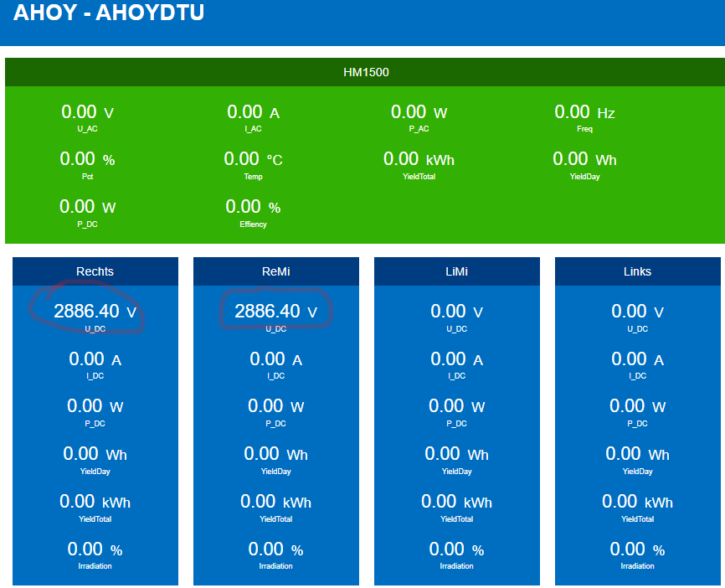The image size is (725, 588).
Task: Click Rechts P_DC power value
Action: pos(95,406)
